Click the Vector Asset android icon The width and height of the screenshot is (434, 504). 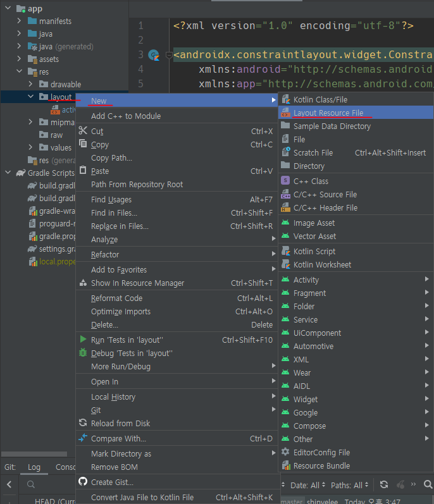tap(285, 237)
